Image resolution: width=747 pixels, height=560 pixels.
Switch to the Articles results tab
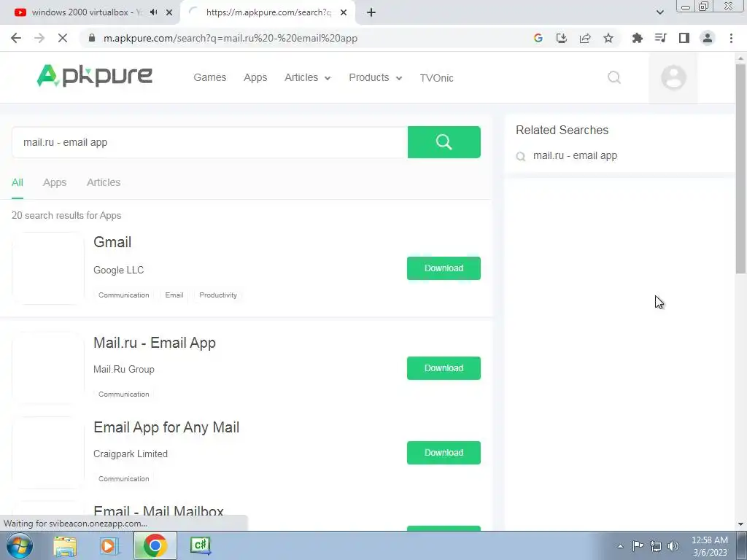coord(104,182)
